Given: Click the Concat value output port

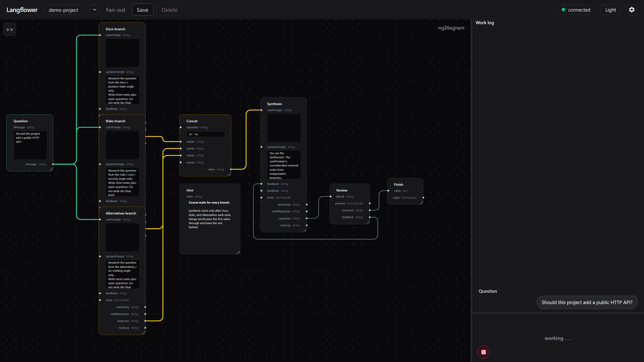Looking at the screenshot, I should coord(231,169).
